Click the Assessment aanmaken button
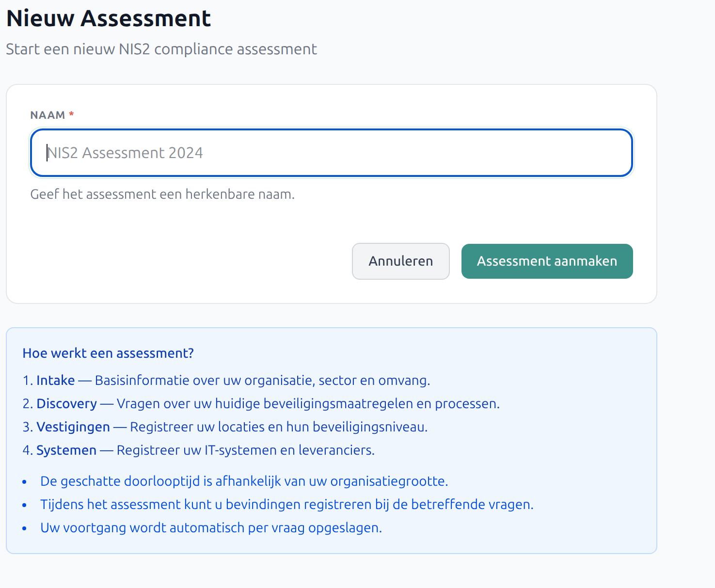Screen dimensions: 715x588 coord(547,261)
